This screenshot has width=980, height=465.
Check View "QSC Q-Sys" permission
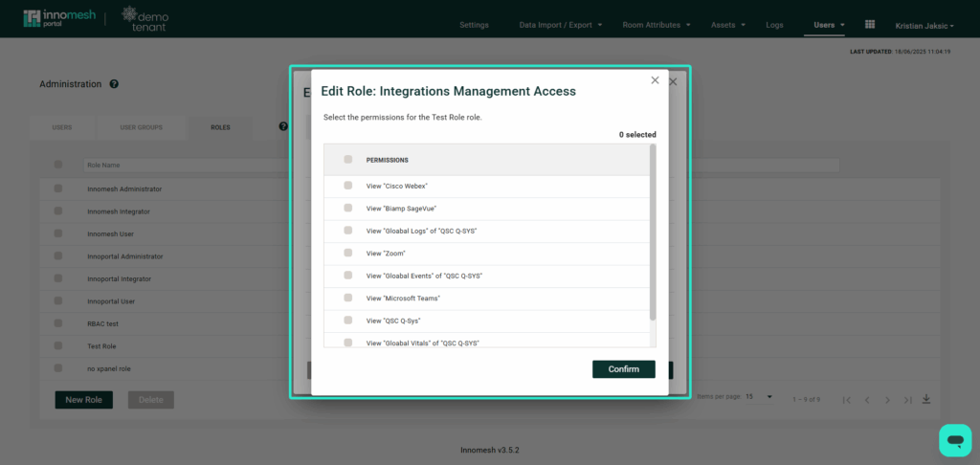point(348,320)
